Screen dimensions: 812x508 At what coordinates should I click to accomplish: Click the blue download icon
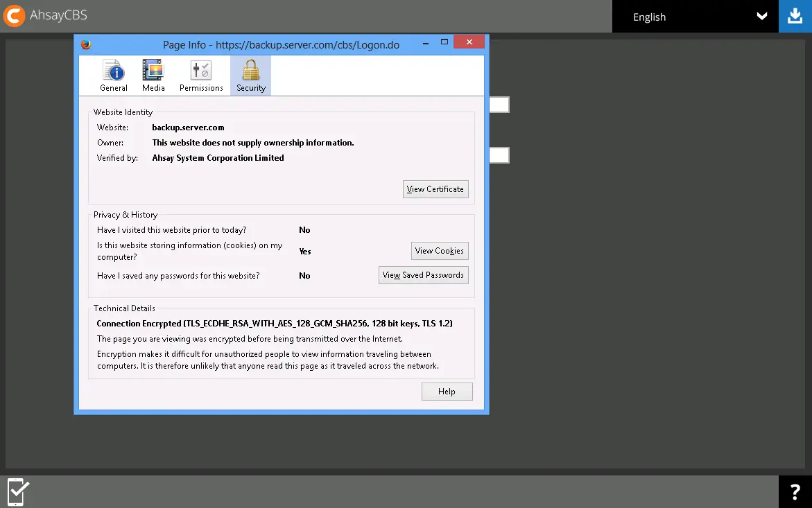pos(795,15)
